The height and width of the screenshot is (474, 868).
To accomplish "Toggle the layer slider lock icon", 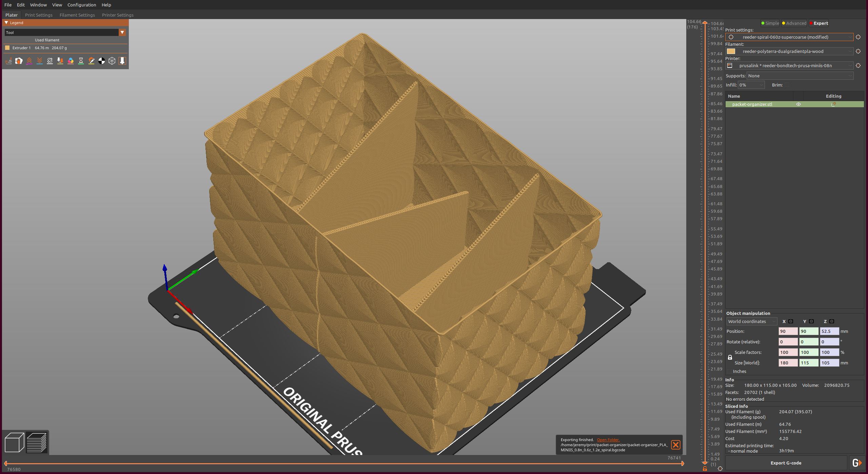I will (x=705, y=469).
